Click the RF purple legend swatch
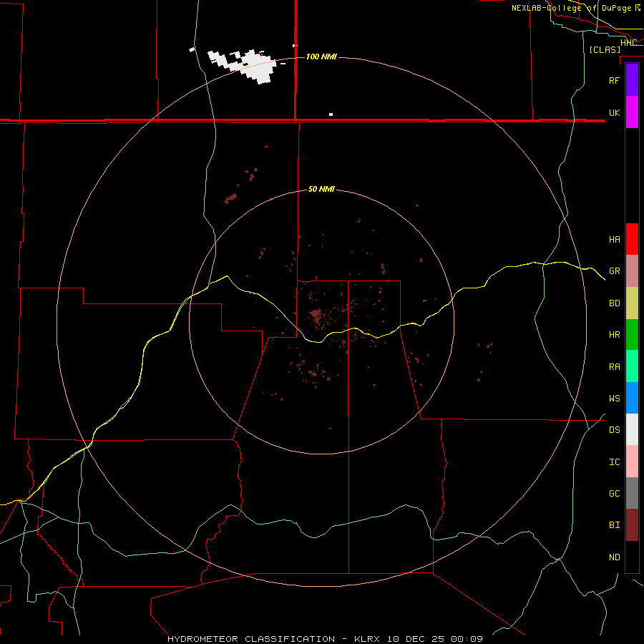644x644 pixels. (632, 80)
